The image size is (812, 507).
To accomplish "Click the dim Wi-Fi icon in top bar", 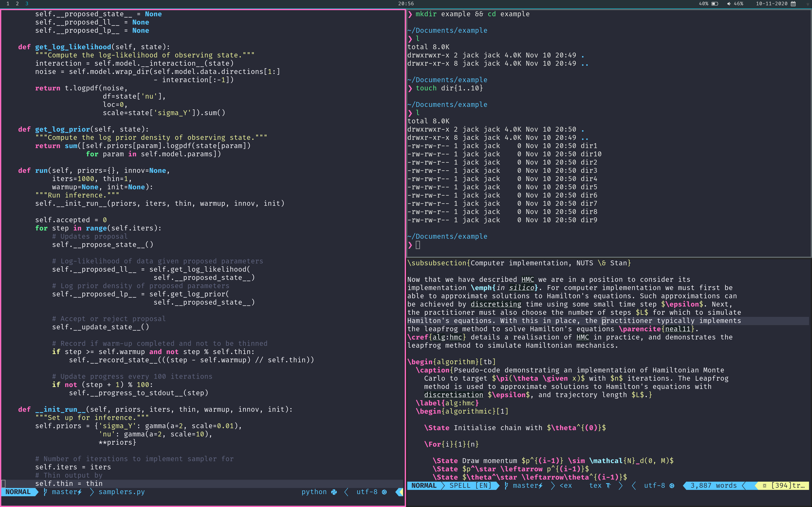I will point(808,4).
